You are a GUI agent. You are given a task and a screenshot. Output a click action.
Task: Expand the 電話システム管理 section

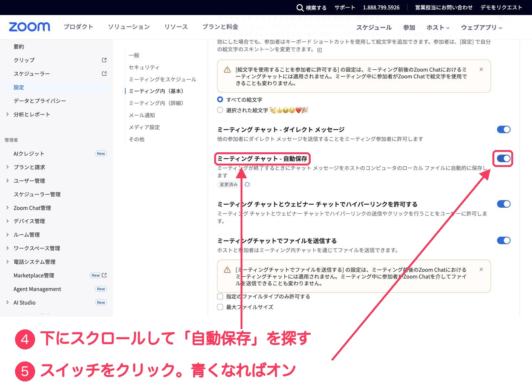[8, 262]
